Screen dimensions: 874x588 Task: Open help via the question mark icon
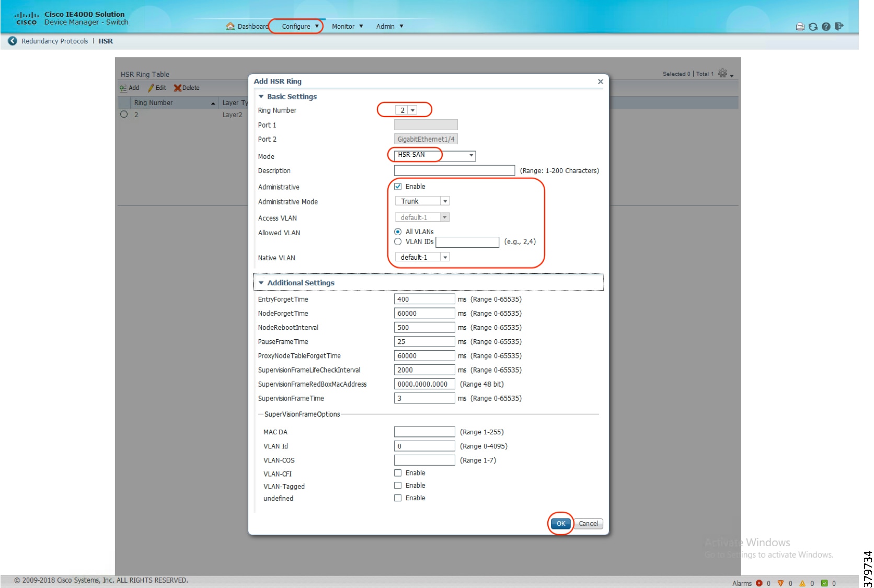(826, 27)
